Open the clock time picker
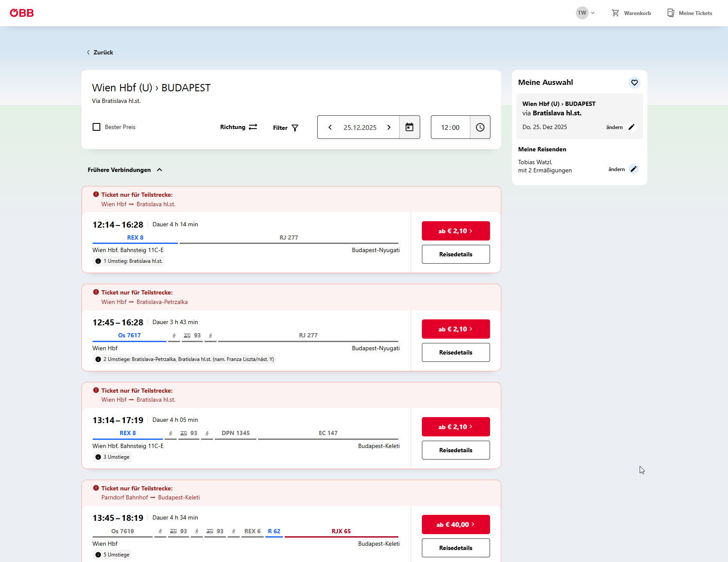Viewport: 728px width, 562px height. (x=480, y=127)
